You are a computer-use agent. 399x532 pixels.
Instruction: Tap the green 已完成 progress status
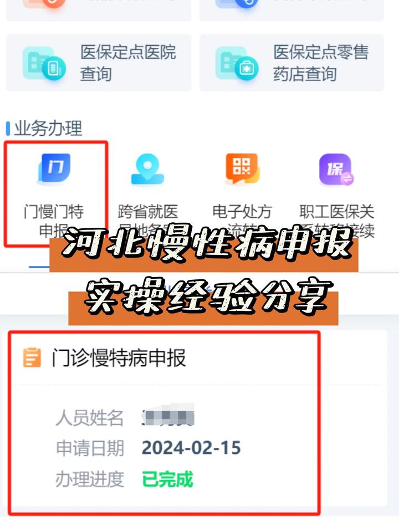pos(167,479)
